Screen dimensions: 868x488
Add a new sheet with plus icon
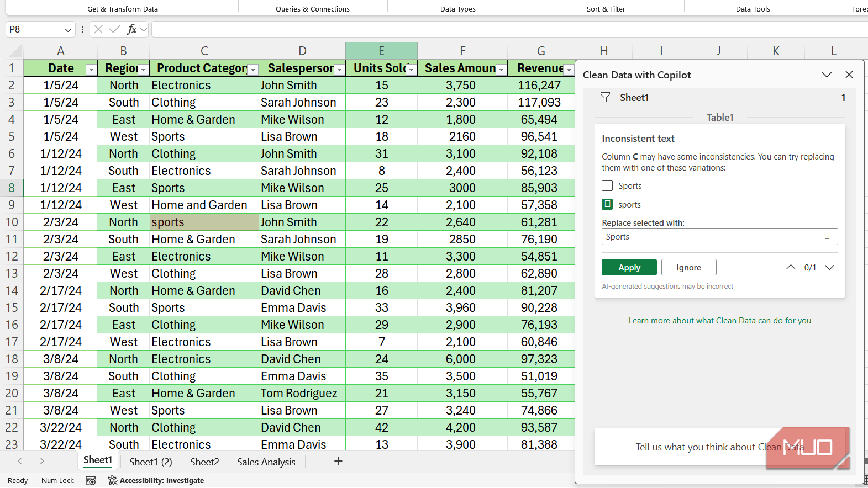pos(338,461)
